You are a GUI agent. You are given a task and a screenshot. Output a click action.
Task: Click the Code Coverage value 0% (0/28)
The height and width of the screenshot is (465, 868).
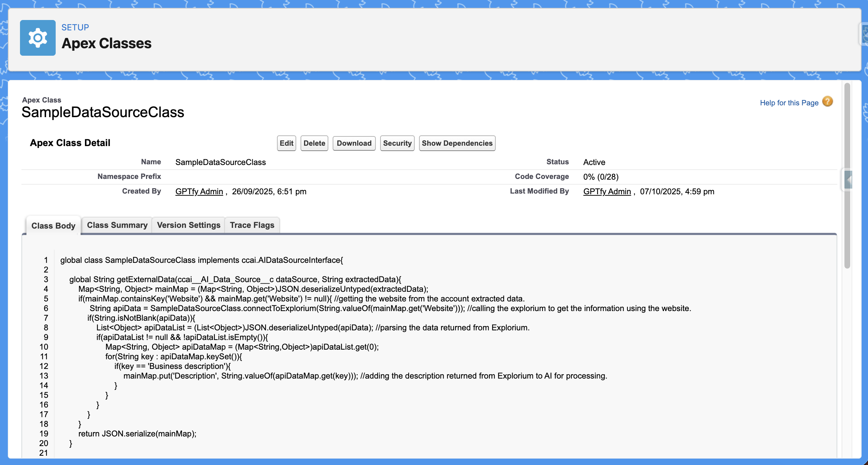coord(601,177)
